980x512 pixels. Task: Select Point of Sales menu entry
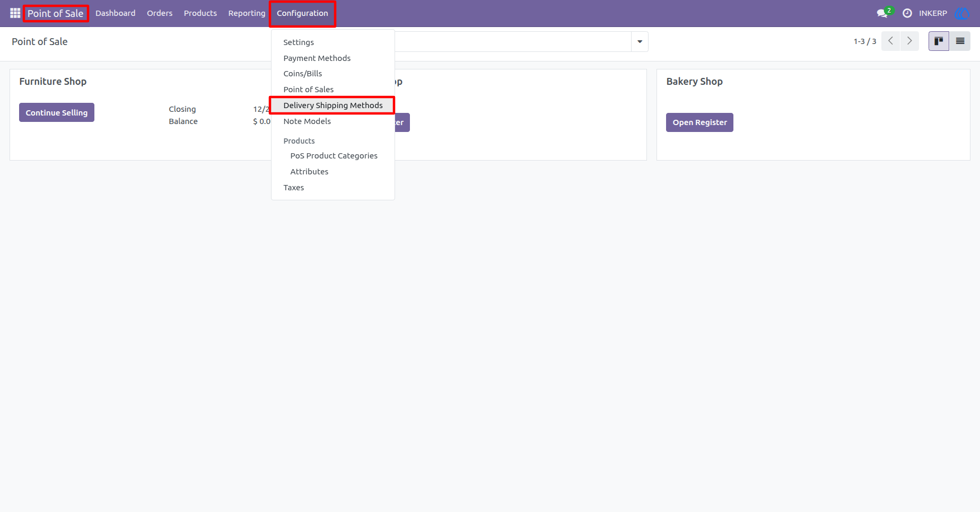click(333, 90)
